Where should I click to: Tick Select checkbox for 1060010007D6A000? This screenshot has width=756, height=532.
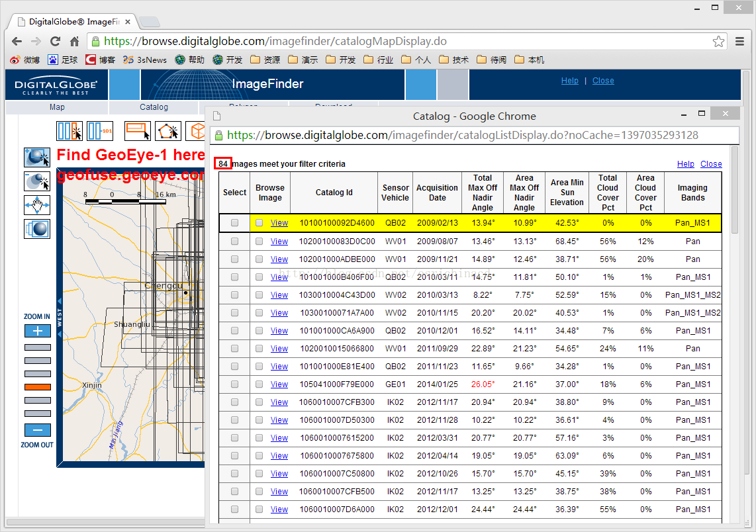(235, 509)
